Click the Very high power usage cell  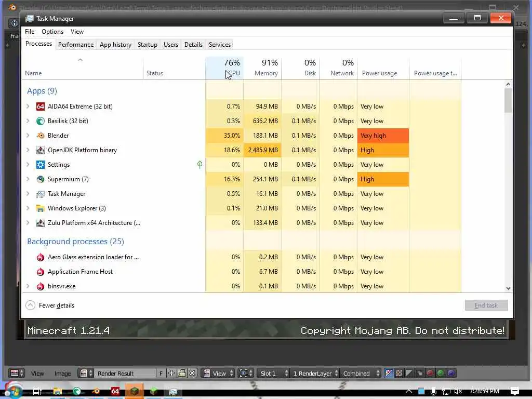point(383,136)
